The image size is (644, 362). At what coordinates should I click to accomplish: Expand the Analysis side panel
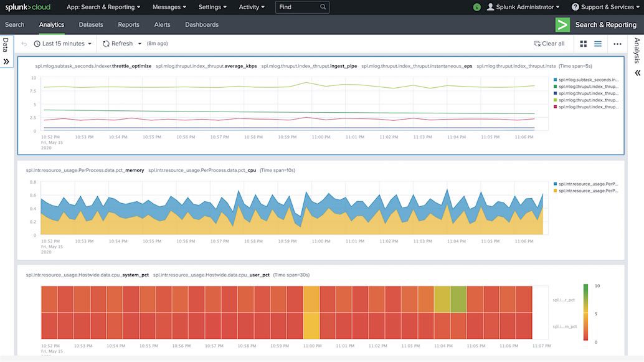click(637, 73)
